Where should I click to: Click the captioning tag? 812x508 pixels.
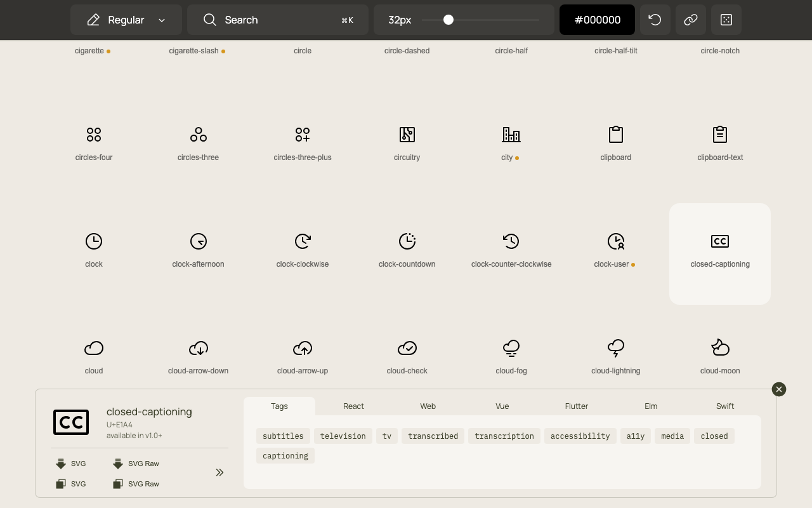click(285, 456)
